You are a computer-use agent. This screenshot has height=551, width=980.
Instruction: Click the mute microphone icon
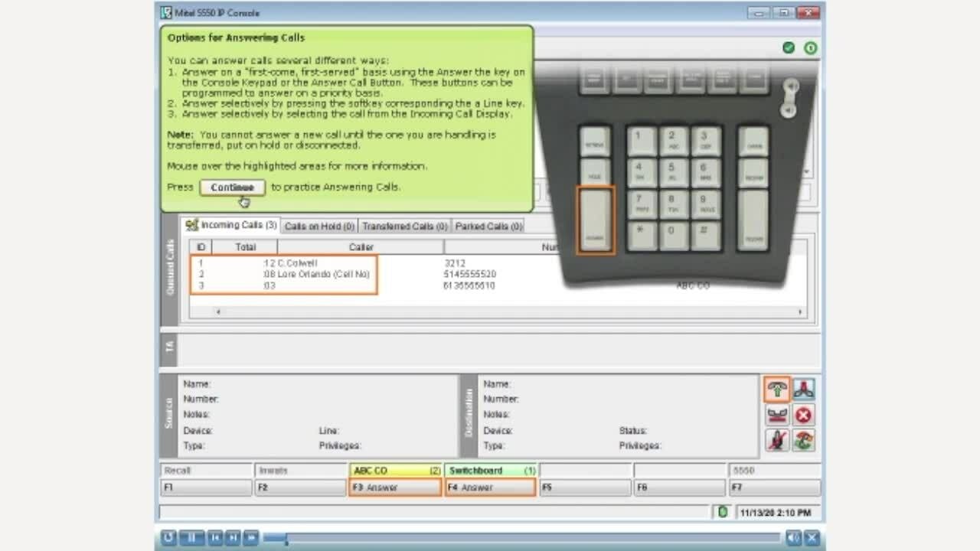777,441
